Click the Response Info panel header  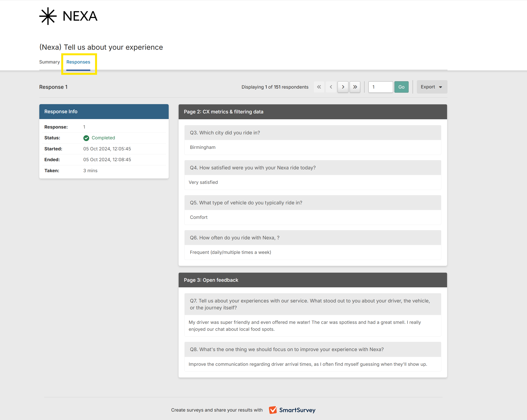point(104,111)
